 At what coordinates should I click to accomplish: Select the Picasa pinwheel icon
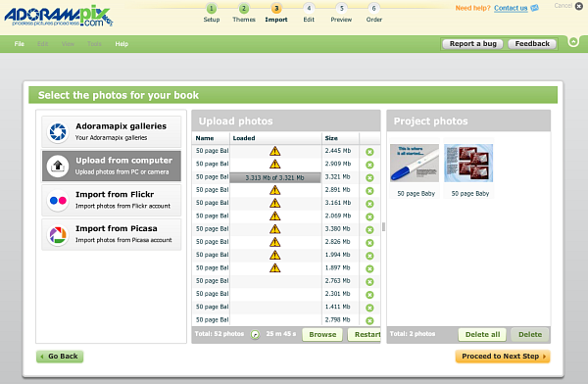58,235
